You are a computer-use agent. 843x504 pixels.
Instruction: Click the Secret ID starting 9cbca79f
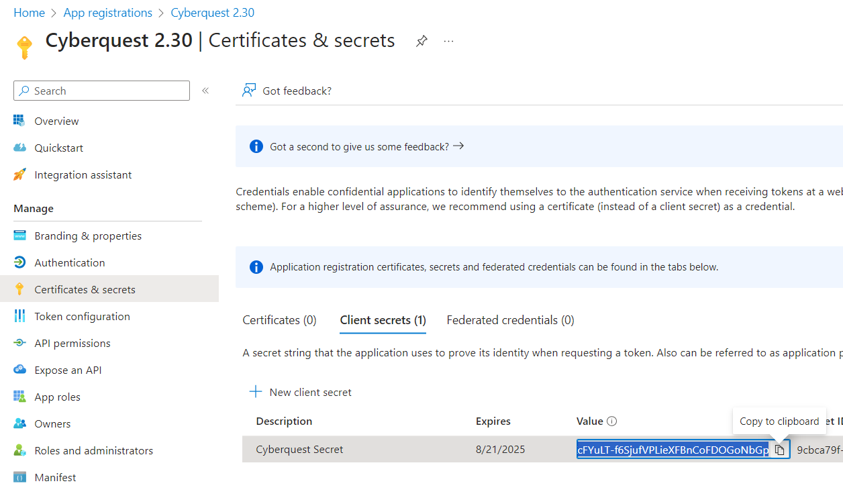point(820,450)
